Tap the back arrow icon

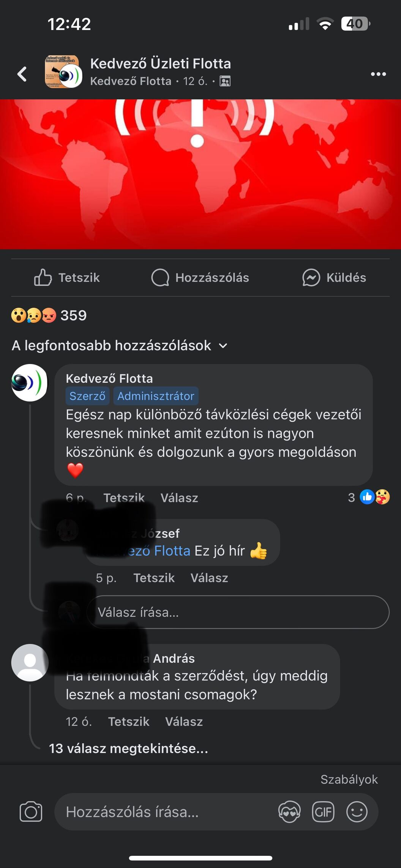pos(22,74)
